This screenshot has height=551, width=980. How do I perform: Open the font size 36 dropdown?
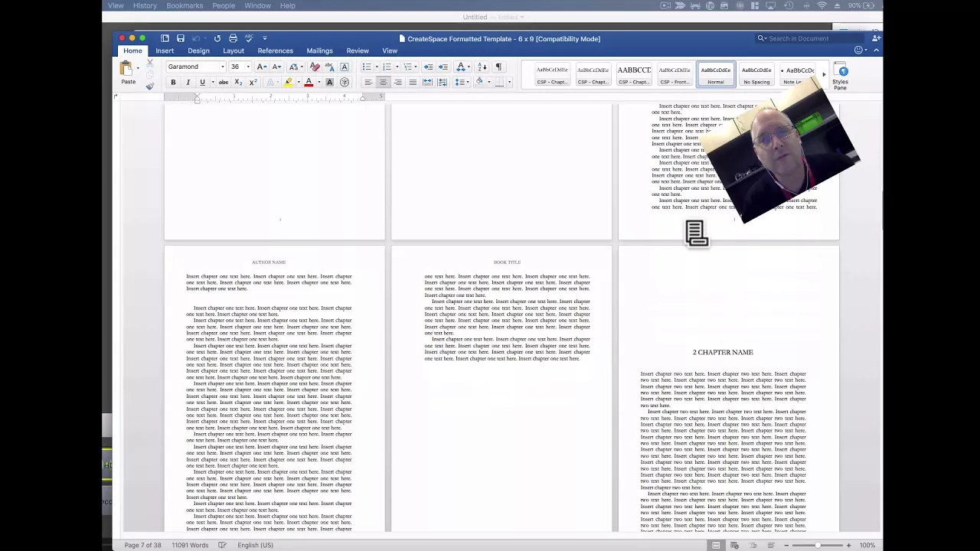coord(248,67)
